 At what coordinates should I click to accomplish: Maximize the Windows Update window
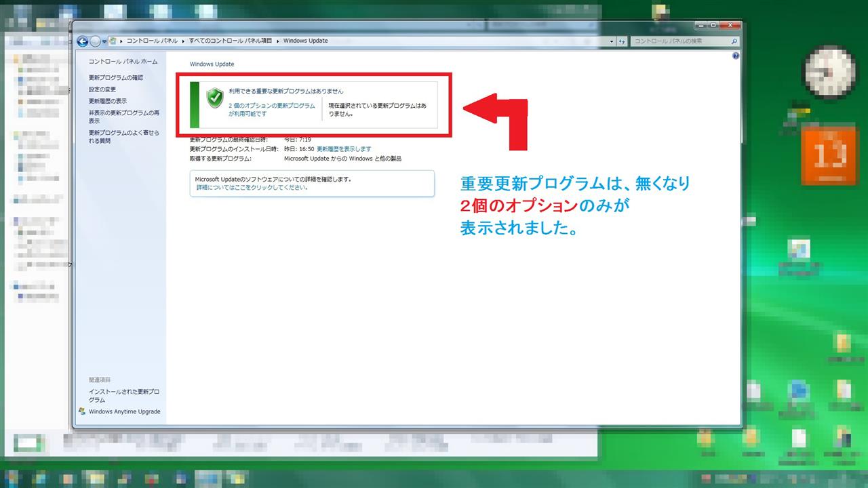click(713, 25)
